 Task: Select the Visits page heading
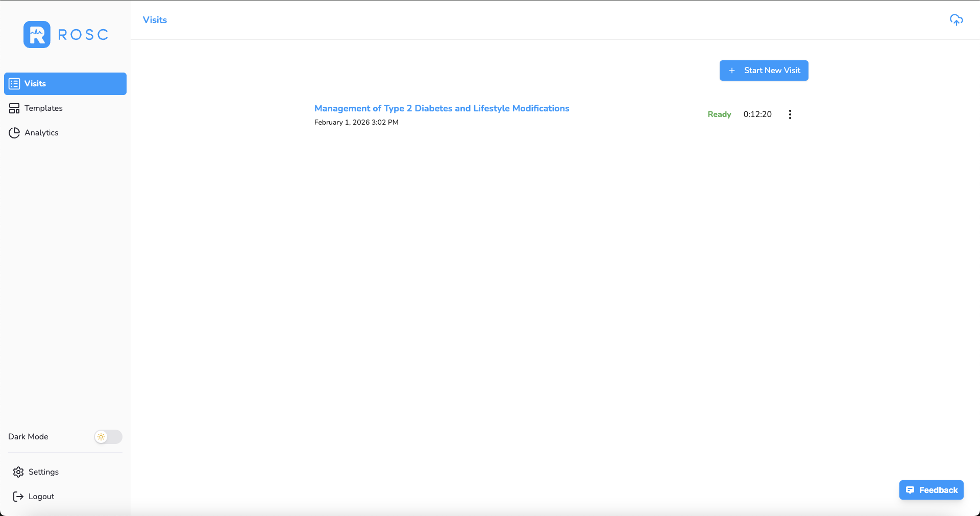[x=154, y=20]
